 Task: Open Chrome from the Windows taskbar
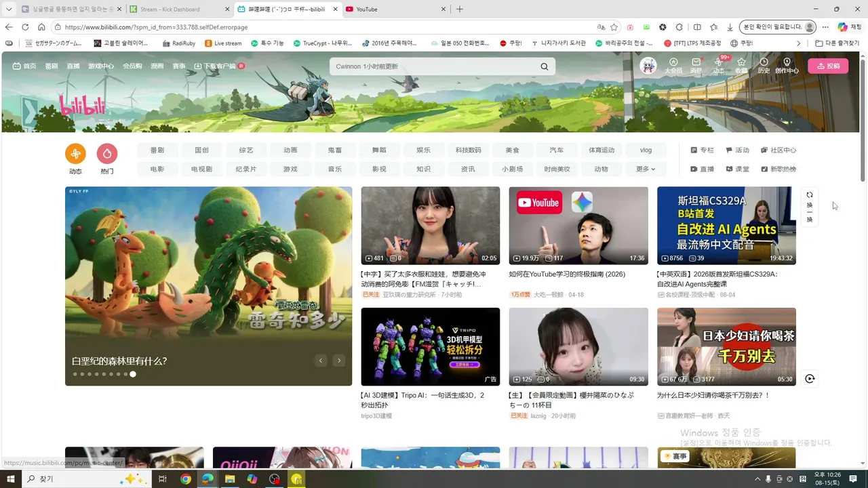pyautogui.click(x=186, y=479)
